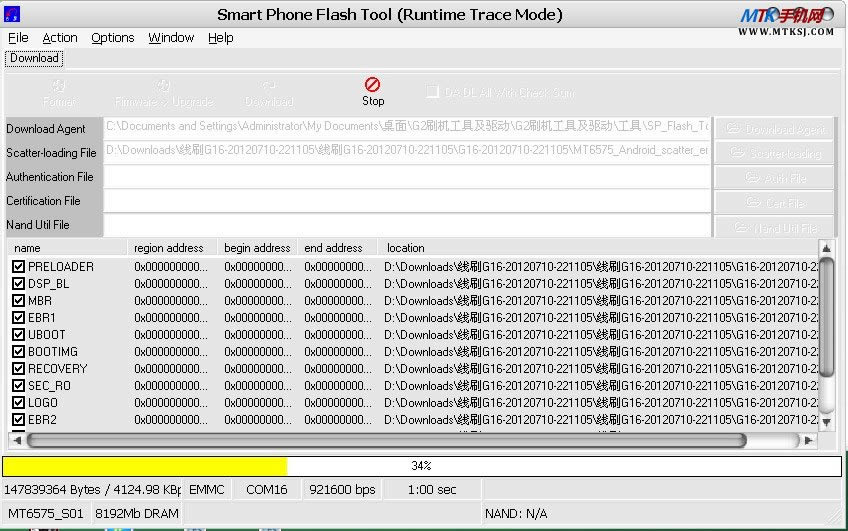The width and height of the screenshot is (848, 531).
Task: Click the Auth File browse button
Action: (x=773, y=177)
